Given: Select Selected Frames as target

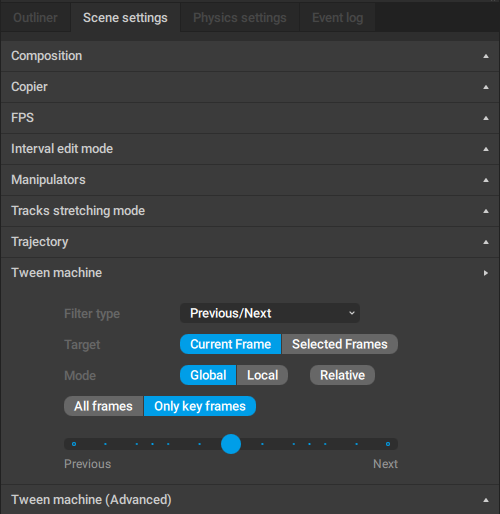Looking at the screenshot, I should 340,344.
